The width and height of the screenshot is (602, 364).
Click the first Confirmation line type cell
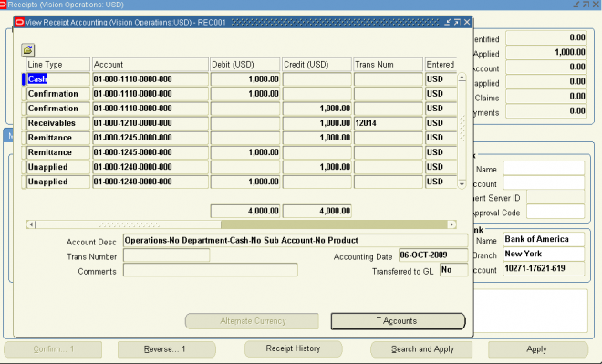[57, 94]
